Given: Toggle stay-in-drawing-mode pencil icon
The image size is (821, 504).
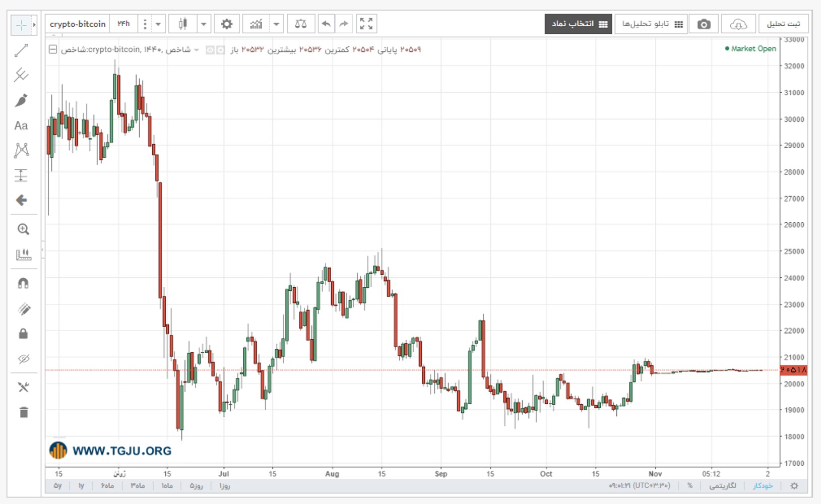Looking at the screenshot, I should click(x=23, y=308).
